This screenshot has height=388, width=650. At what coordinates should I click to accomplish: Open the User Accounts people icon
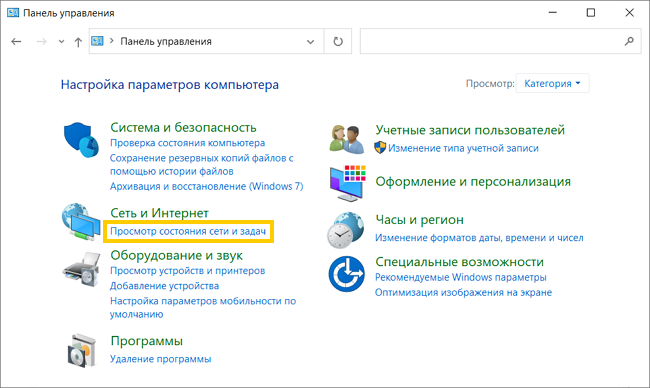point(347,139)
